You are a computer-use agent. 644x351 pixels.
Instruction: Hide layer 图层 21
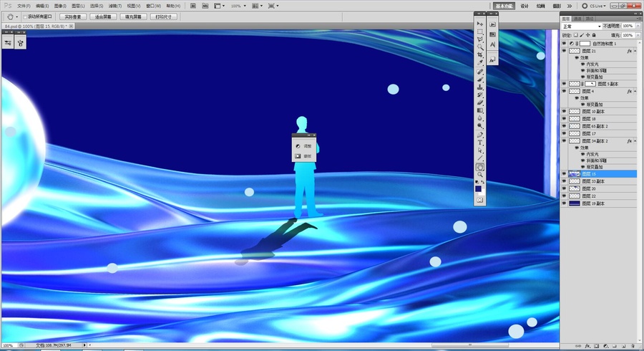pyautogui.click(x=564, y=51)
